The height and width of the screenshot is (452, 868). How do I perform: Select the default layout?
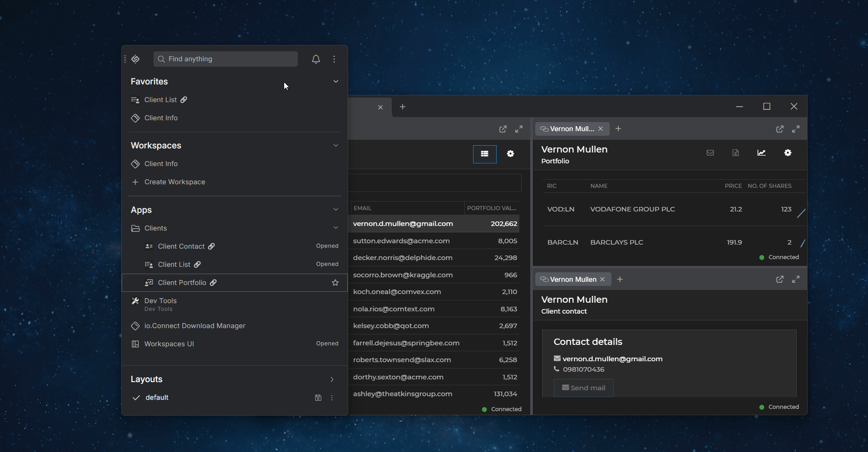157,398
